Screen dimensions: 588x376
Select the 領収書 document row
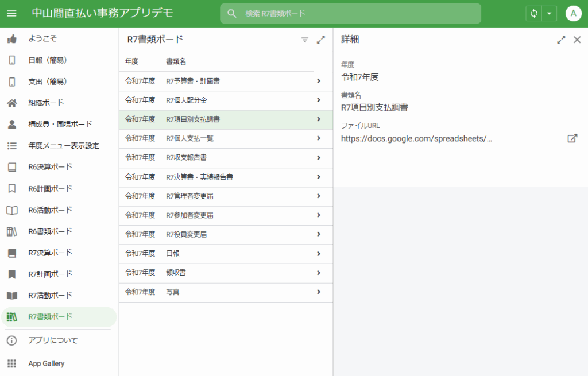point(226,273)
